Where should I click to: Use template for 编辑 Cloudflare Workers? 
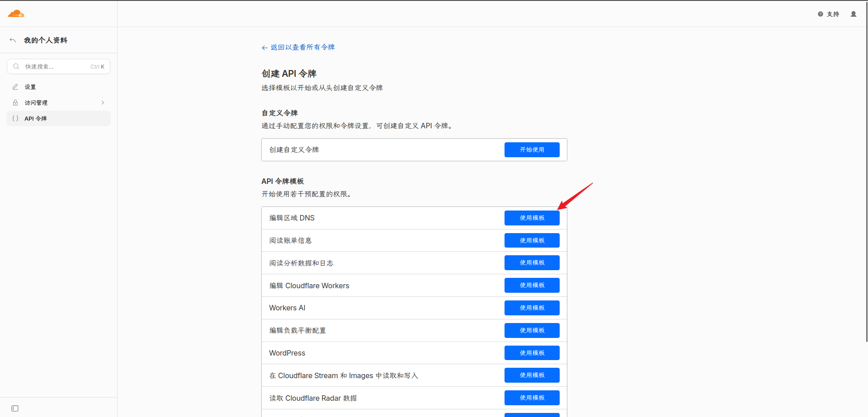pyautogui.click(x=532, y=285)
